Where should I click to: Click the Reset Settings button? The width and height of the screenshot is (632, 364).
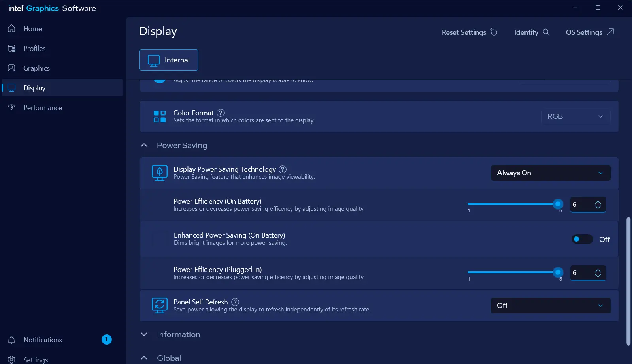[x=470, y=32]
